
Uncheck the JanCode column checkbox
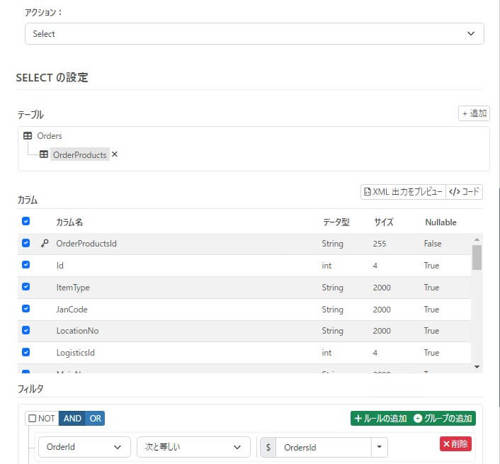pos(26,308)
